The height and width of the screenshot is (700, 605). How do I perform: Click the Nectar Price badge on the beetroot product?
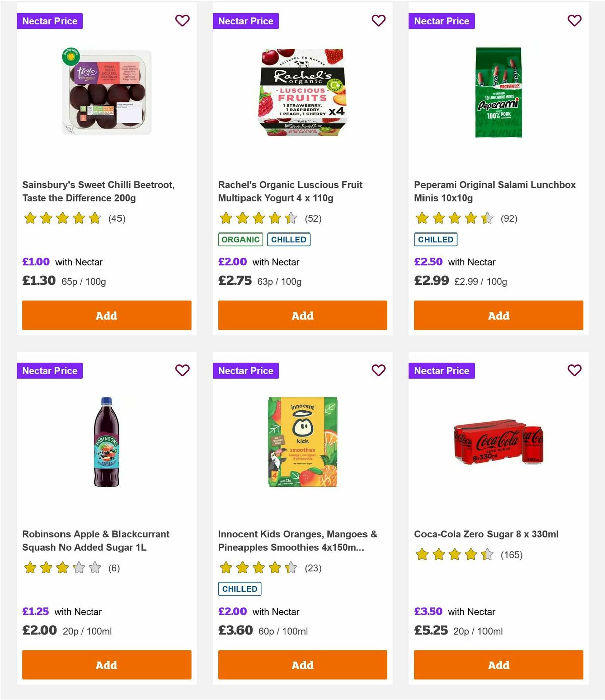(50, 21)
